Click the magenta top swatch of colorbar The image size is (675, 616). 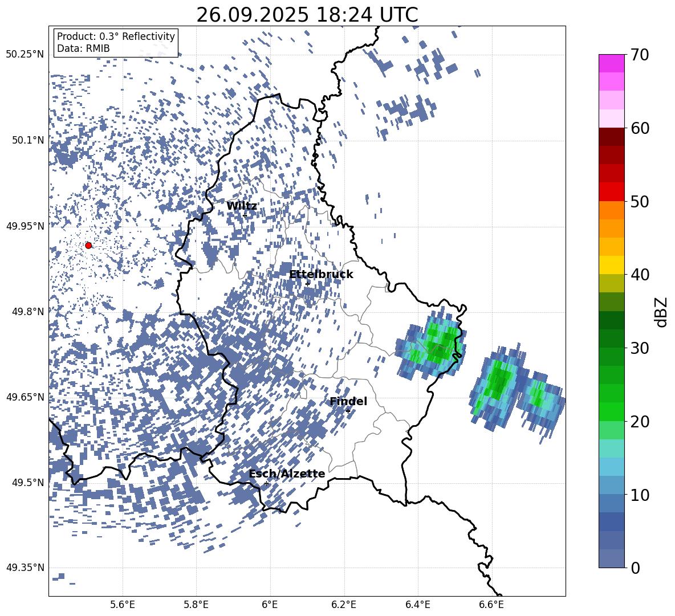[x=611, y=64]
